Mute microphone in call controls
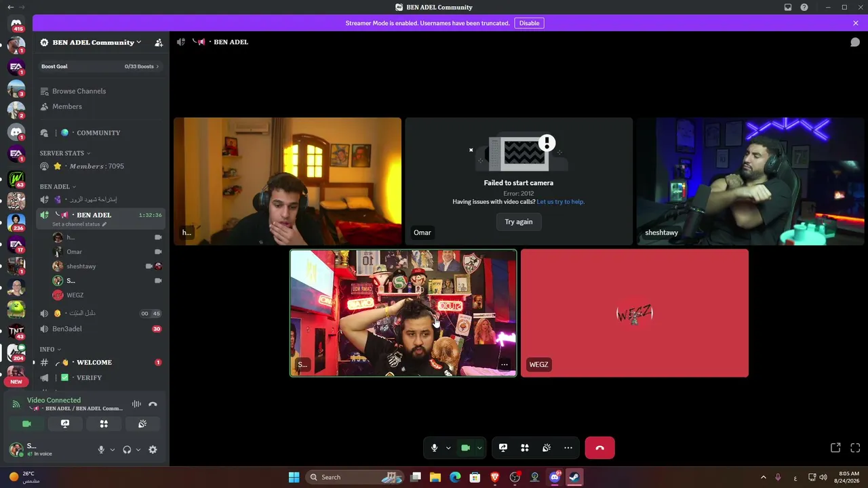The height and width of the screenshot is (488, 868). pyautogui.click(x=434, y=448)
